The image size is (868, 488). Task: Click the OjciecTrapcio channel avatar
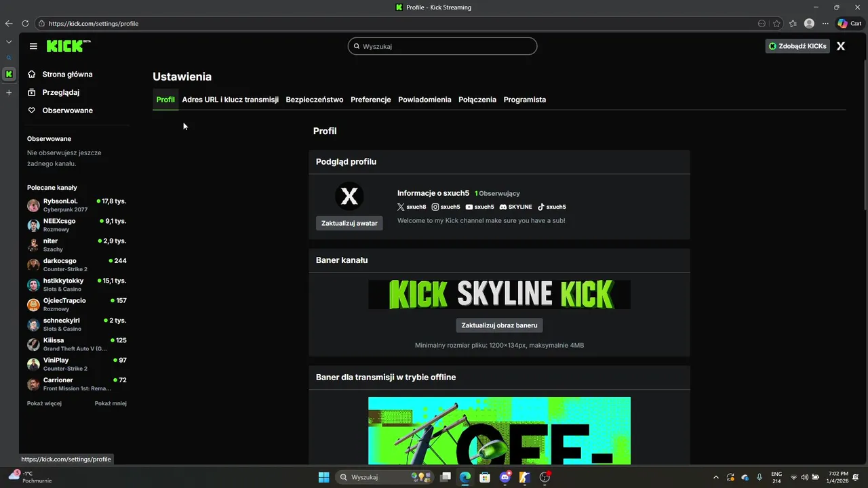click(x=33, y=304)
